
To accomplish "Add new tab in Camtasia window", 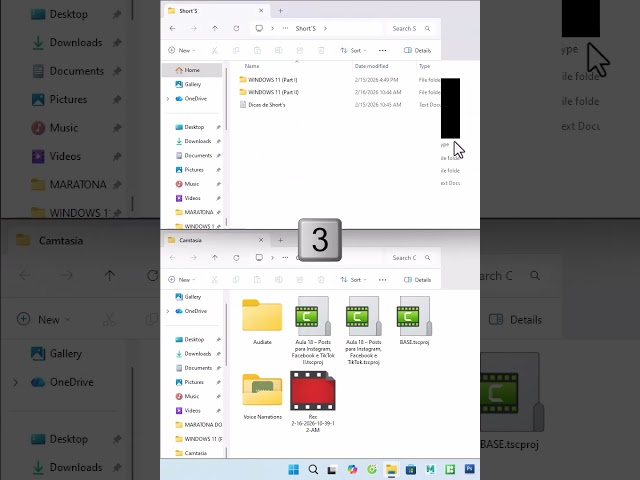I will pos(280,240).
